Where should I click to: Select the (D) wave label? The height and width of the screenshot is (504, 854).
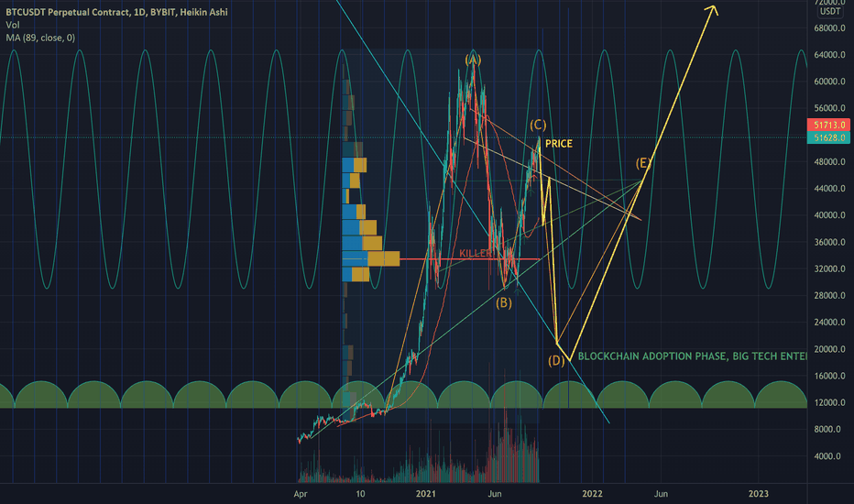click(556, 361)
